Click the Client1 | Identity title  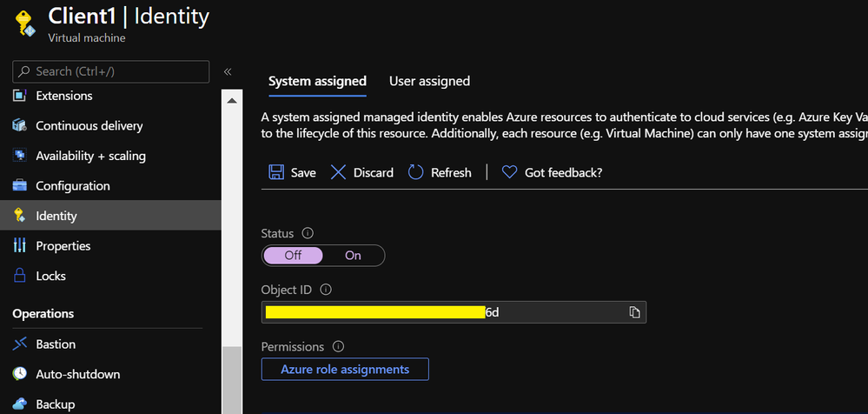click(129, 17)
